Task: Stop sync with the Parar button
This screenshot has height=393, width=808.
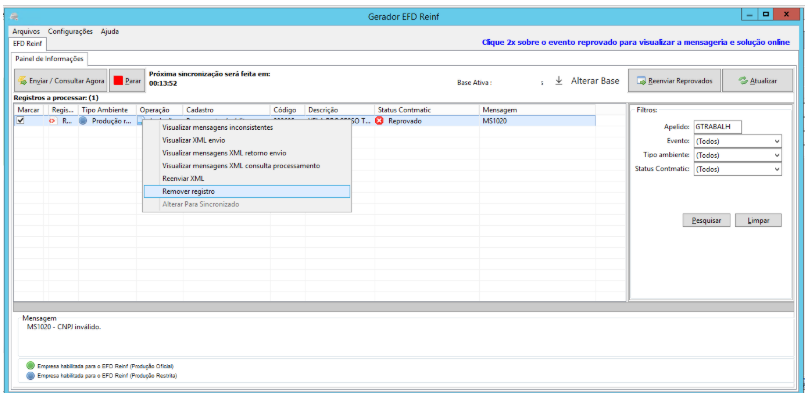Action: coord(127,81)
